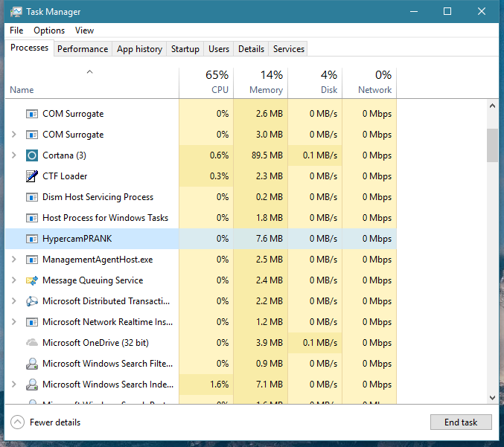The height and width of the screenshot is (447, 504).
Task: Expand Microsoft Distributed Transaction group
Action: point(14,301)
